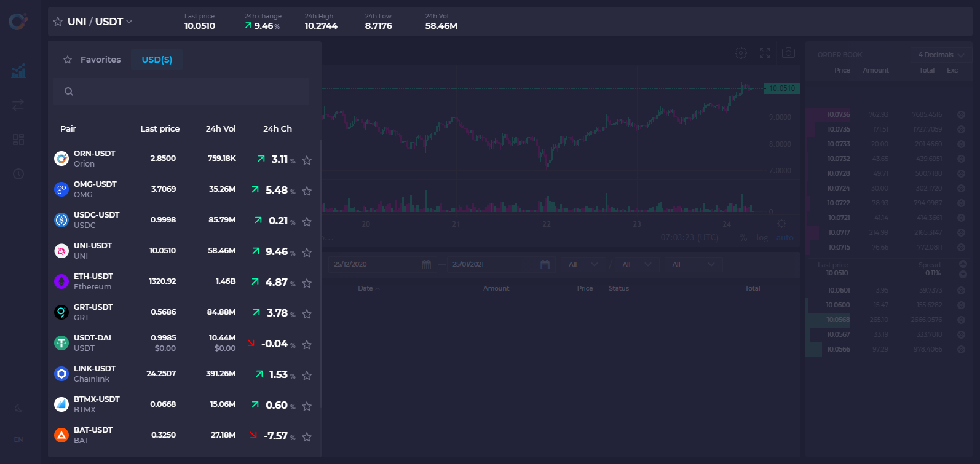
Task: Click the Orion logo in the sidebar
Action: (x=18, y=22)
